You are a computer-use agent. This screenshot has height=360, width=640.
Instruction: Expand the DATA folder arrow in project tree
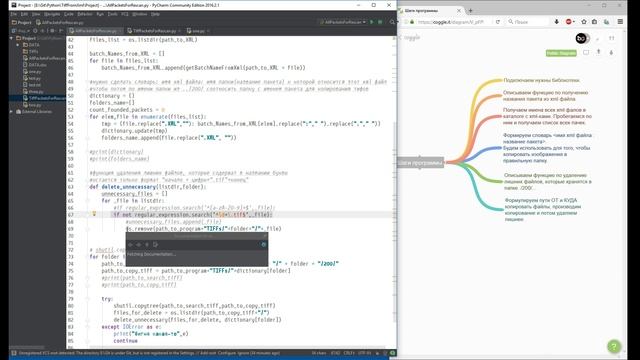pos(18,45)
